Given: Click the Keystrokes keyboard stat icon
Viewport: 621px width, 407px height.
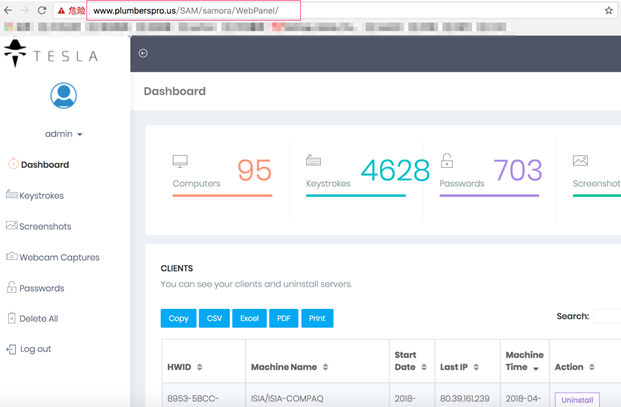Looking at the screenshot, I should point(313,160).
